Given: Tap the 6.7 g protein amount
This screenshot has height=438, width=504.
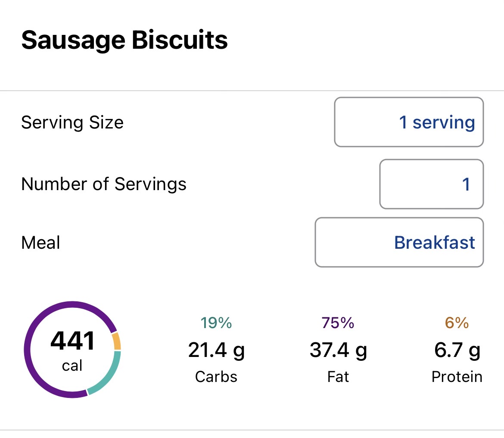Looking at the screenshot, I should tap(457, 350).
